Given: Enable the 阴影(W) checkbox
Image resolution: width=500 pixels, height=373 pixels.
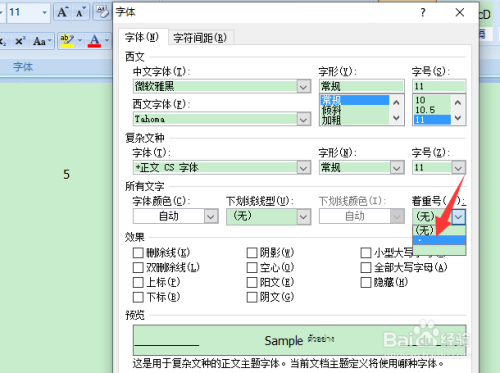Looking at the screenshot, I should tap(252, 253).
